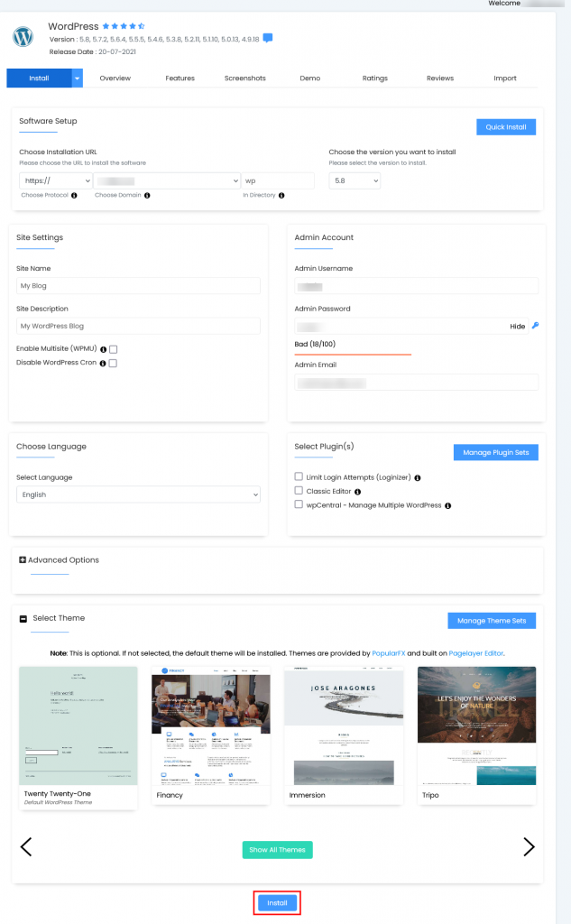The height and width of the screenshot is (924, 571).
Task: Click the Admin Email field
Action: click(x=417, y=383)
